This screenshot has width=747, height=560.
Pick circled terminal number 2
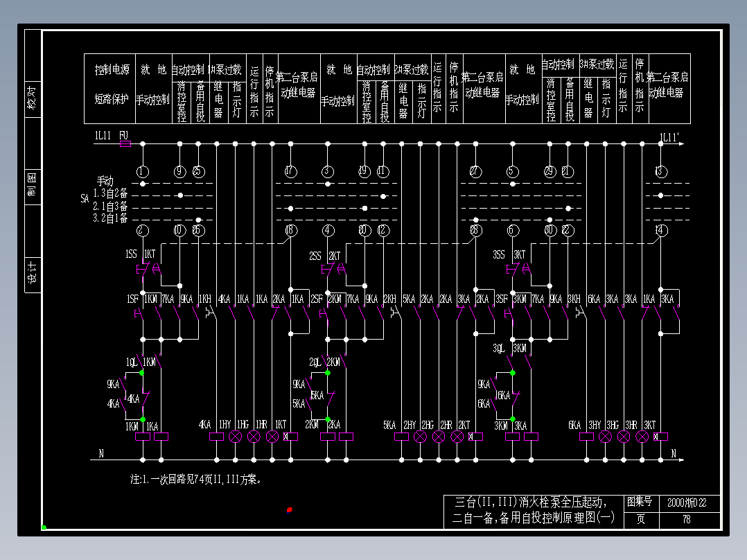(x=143, y=231)
